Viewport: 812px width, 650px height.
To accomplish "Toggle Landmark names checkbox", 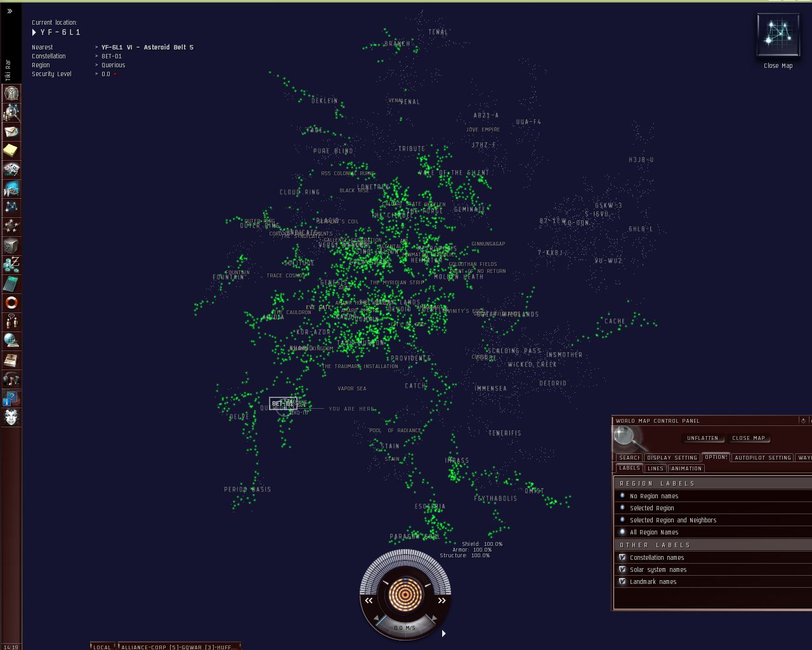I will [622, 581].
